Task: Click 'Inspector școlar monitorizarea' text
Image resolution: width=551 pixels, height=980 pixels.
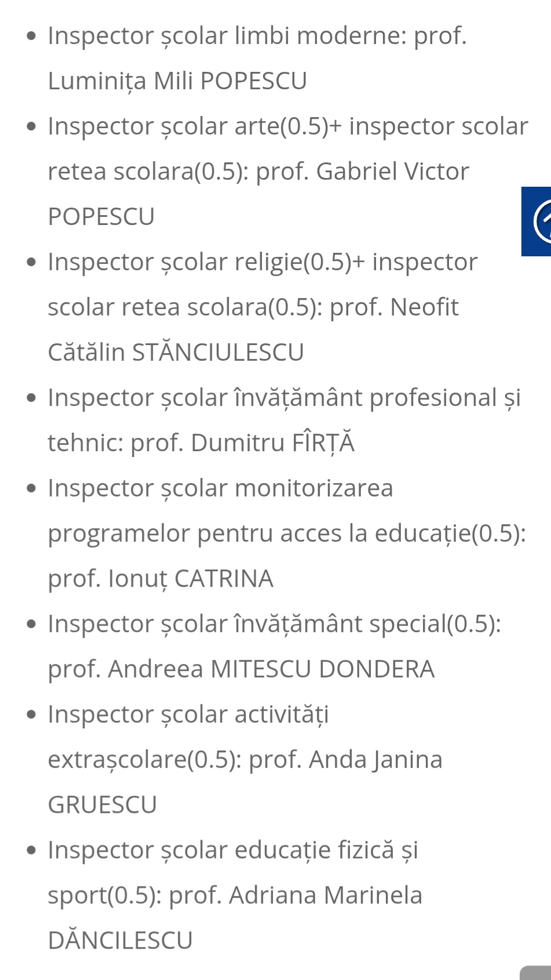Action: [x=221, y=488]
